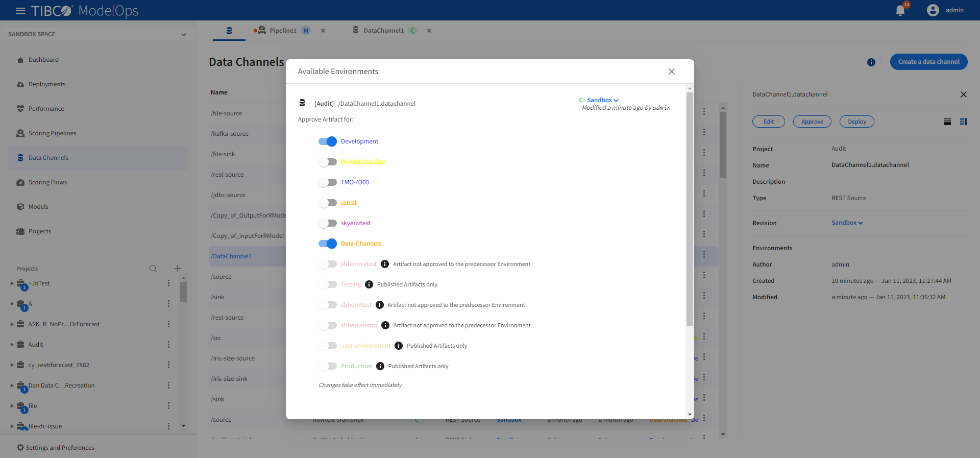Click the Scoring Flows icon

coord(20,182)
